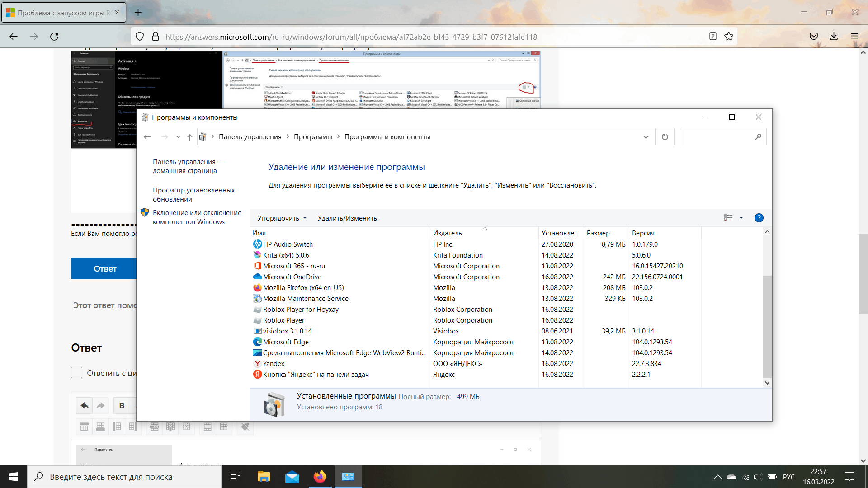Click the Firefox URL address field

tap(434, 37)
